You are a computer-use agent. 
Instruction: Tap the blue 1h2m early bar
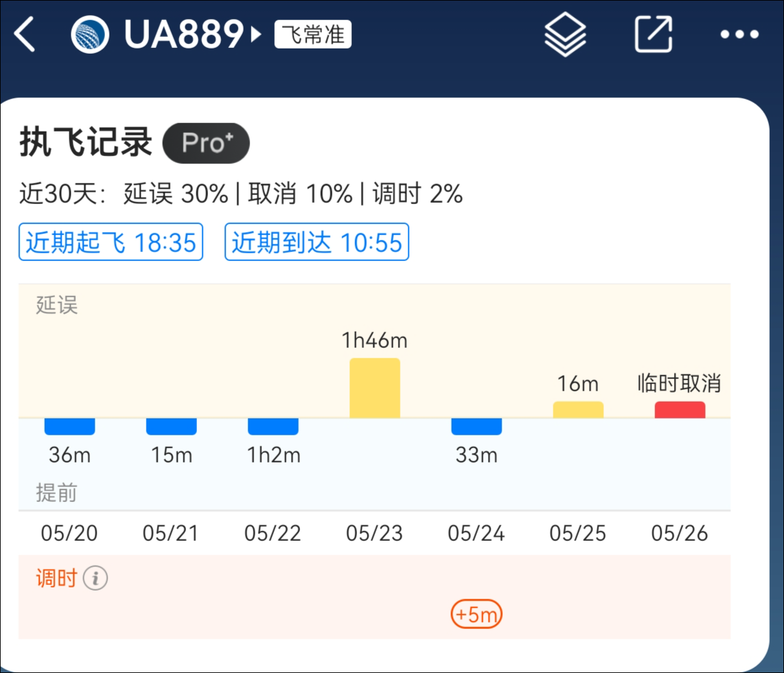coord(273,426)
